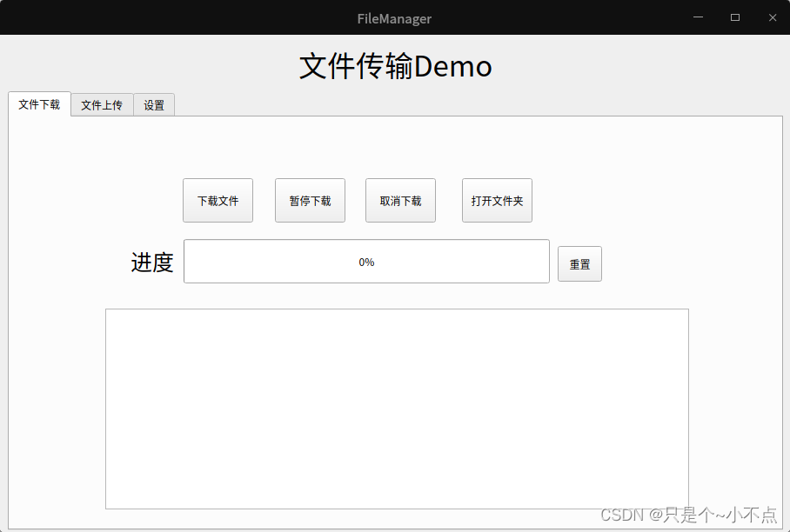Click the 进度 label
The width and height of the screenshot is (790, 532).
click(x=152, y=263)
